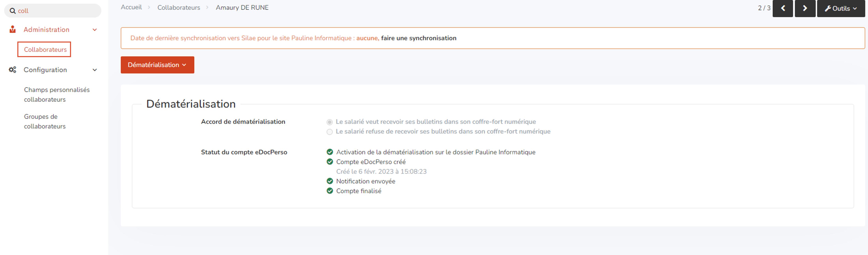
Task: Click Configuration menu label
Action: (45, 70)
